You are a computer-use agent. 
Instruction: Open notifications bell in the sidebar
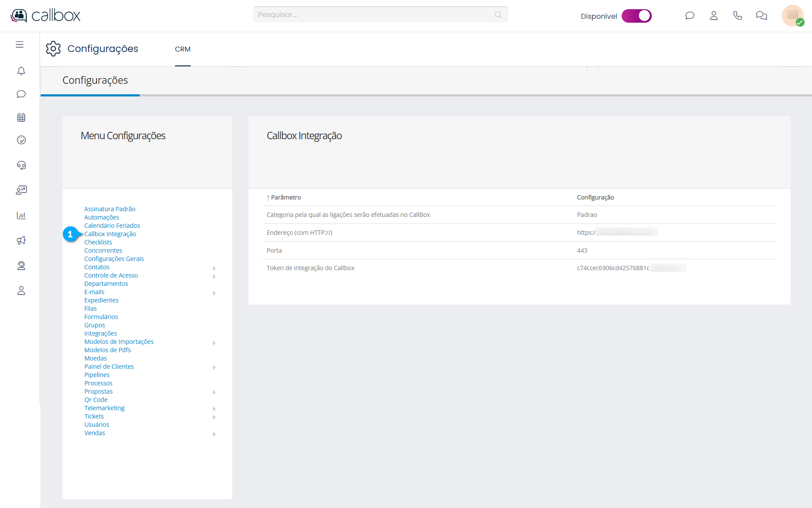21,71
